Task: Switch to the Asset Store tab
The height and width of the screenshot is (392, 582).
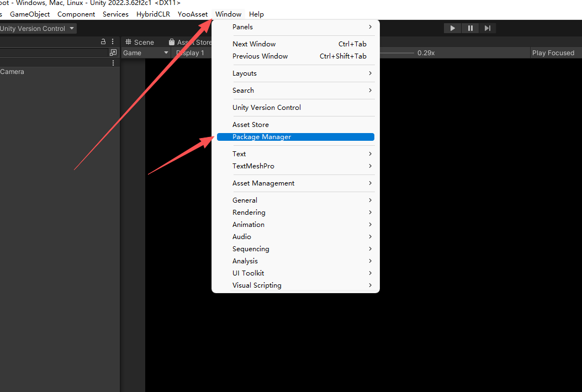Action: click(190, 43)
